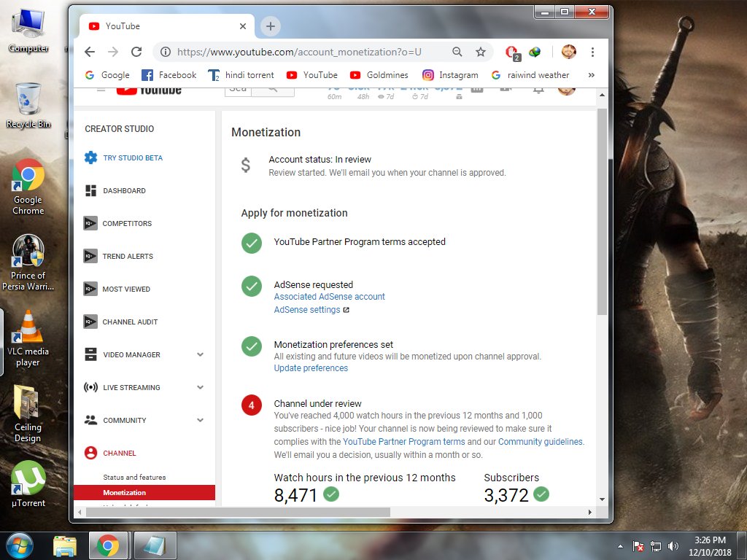Open YouTube bookmark in bookmarks bar
Viewport: 747px width, 560px height.
pos(312,75)
